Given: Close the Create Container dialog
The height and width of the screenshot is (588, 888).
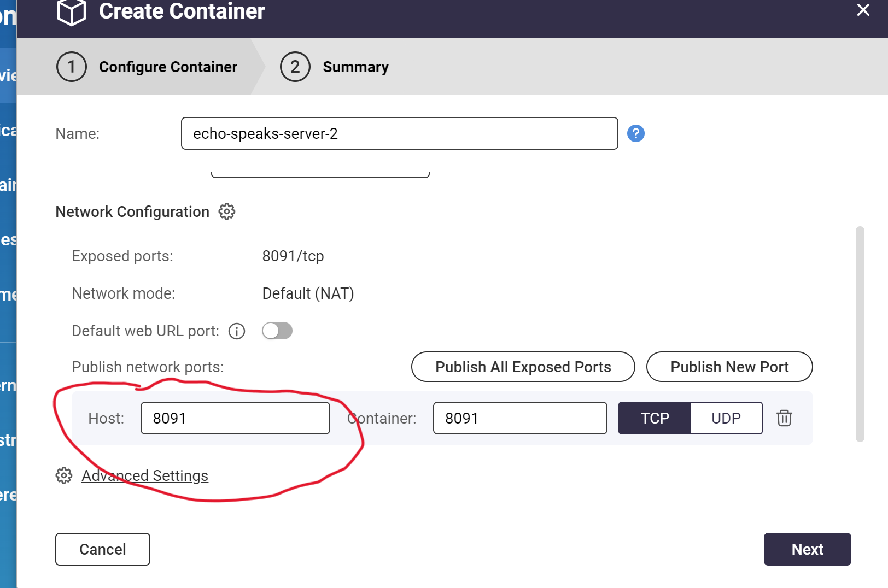Looking at the screenshot, I should point(863,10).
